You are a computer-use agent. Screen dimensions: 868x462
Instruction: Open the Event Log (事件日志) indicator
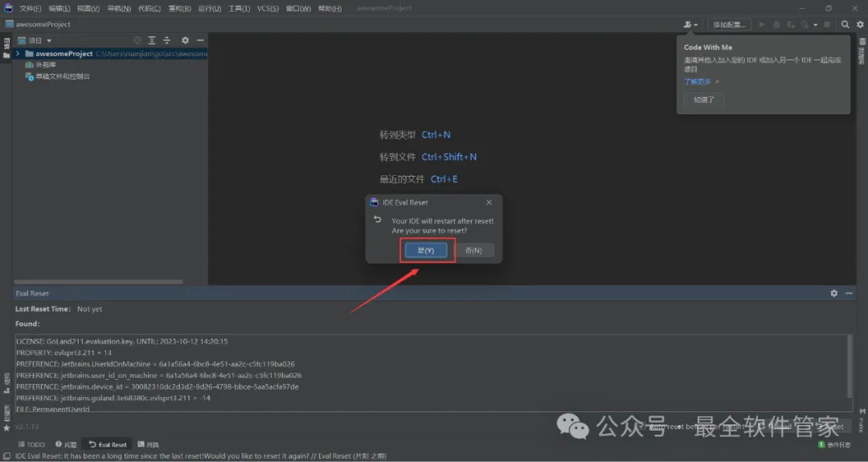click(x=834, y=445)
